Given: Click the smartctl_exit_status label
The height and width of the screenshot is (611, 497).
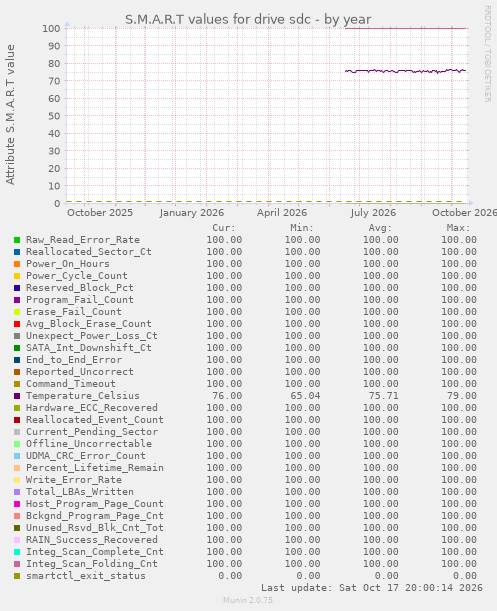Looking at the screenshot, I should [x=85, y=576].
